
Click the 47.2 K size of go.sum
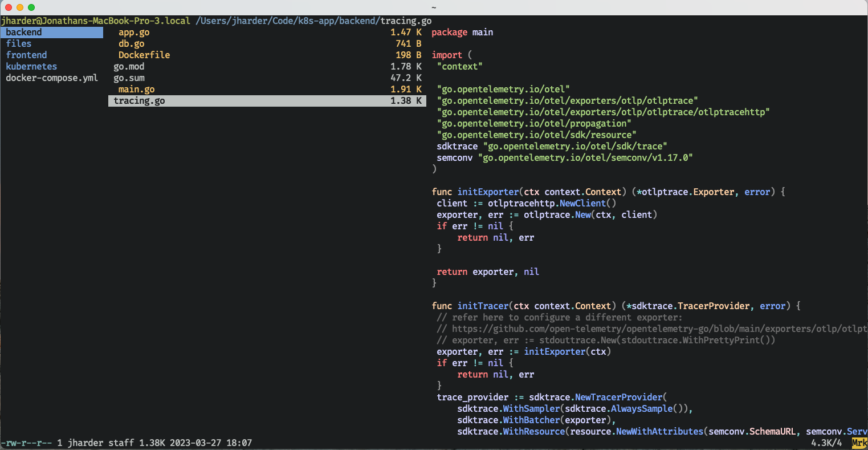coord(406,78)
